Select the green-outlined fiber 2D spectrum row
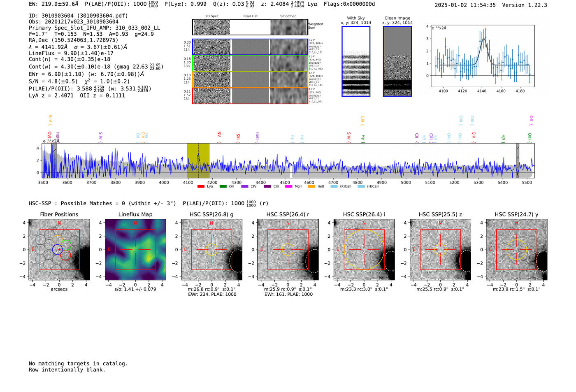 [x=250, y=63]
